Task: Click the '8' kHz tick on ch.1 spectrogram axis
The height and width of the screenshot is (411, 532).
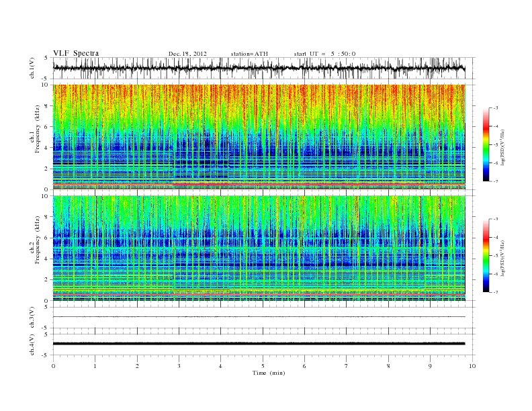Action: pos(47,106)
